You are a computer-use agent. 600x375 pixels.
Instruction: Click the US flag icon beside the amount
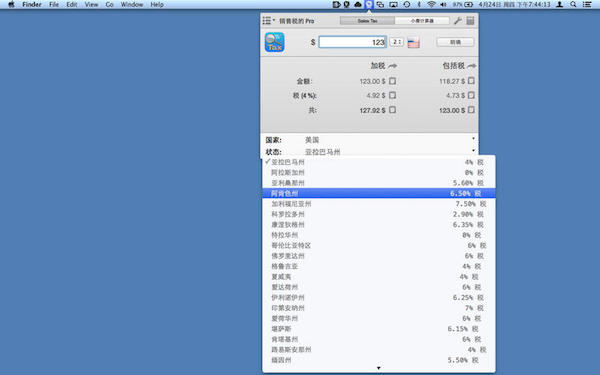click(x=413, y=42)
